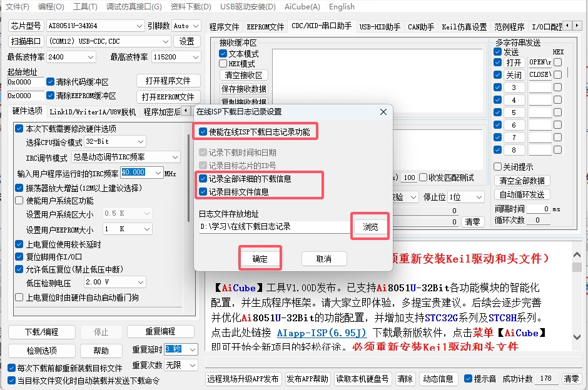Screen dimensions: 588x390
Task: Enable 使能用户系统区功能 checkbox
Action: (x=19, y=201)
